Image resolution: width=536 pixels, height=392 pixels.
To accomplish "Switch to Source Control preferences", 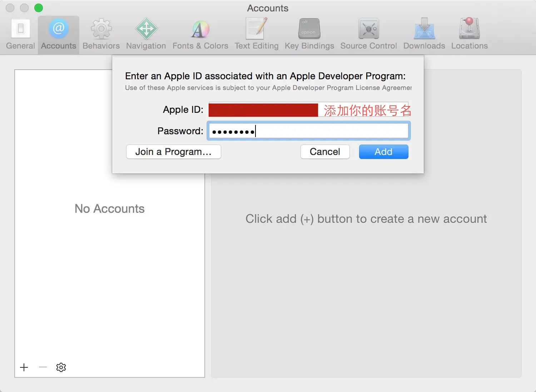I will 369,35.
